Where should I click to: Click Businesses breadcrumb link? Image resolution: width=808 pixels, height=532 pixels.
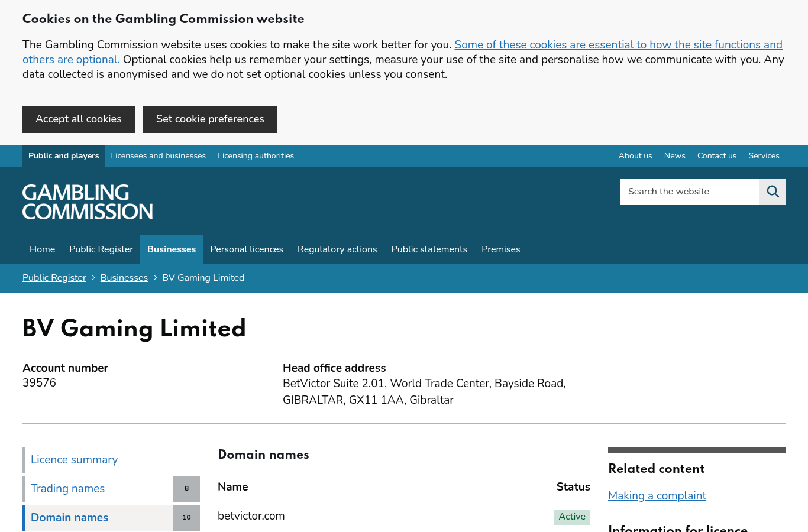(x=124, y=278)
